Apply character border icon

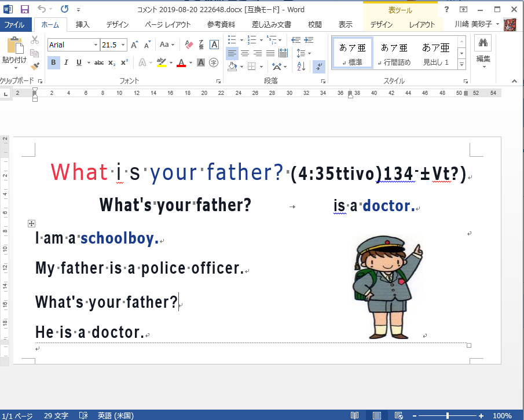pyautogui.click(x=214, y=45)
